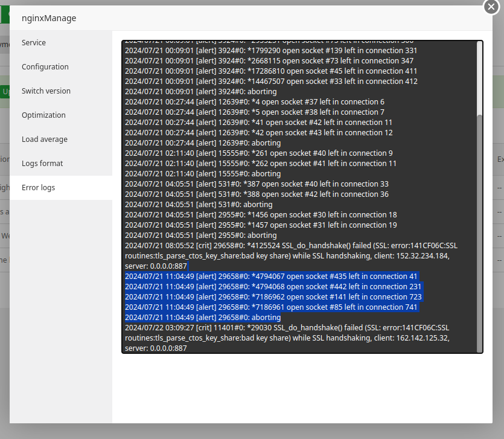The height and width of the screenshot is (439, 504).
Task: Click log line with open socket #37
Action: point(255,102)
